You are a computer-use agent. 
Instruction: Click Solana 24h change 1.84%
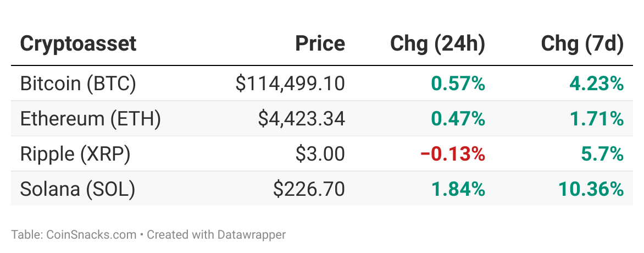(458, 189)
